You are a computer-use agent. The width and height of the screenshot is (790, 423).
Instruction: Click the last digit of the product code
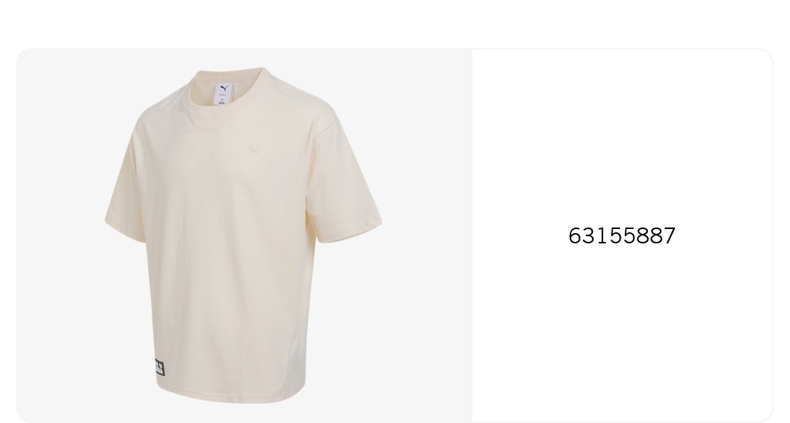669,236
